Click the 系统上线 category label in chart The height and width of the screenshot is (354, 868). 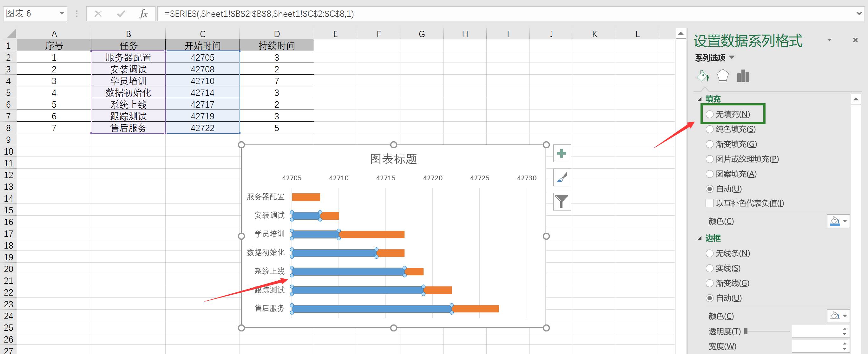pos(269,271)
